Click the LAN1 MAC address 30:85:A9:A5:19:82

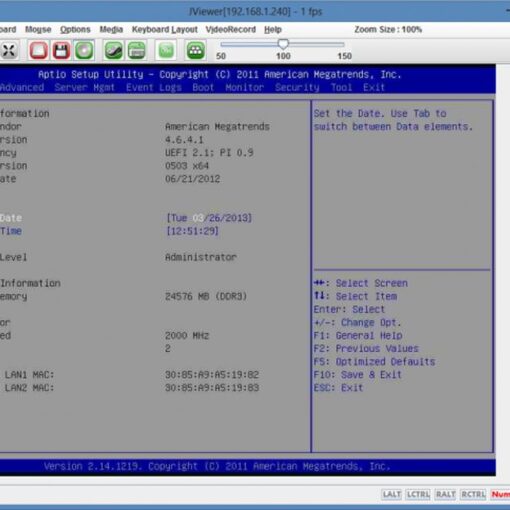click(x=212, y=375)
